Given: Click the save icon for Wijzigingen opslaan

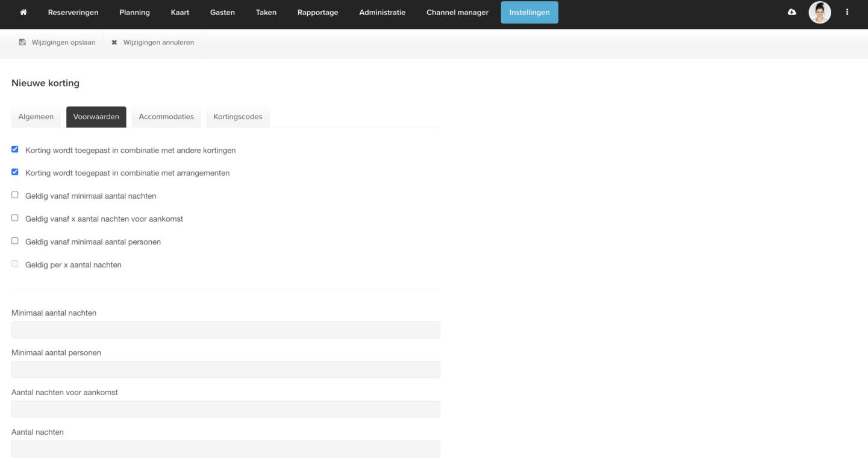Looking at the screenshot, I should 23,43.
